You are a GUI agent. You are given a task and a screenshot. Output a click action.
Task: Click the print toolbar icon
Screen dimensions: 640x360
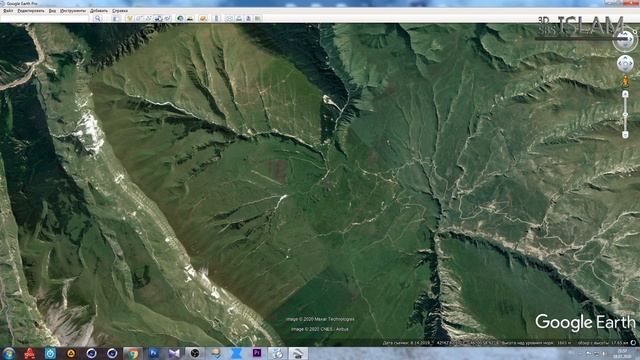tap(239, 18)
